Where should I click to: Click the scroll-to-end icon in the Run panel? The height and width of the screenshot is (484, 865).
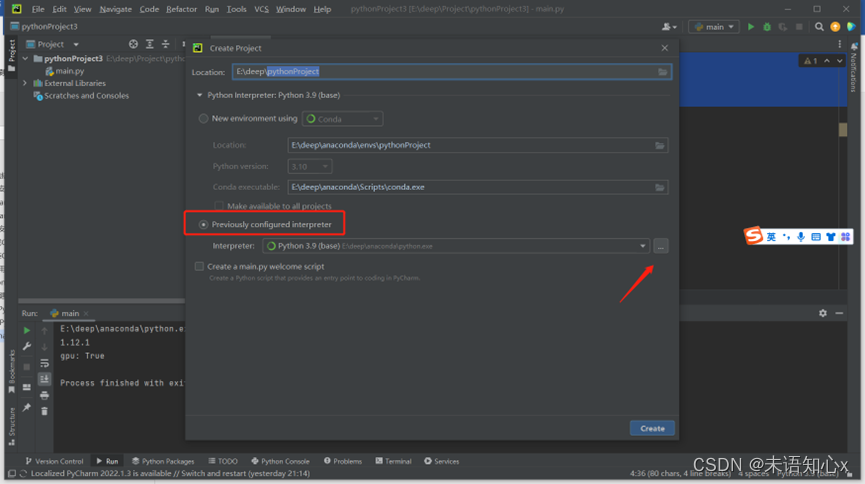point(45,379)
